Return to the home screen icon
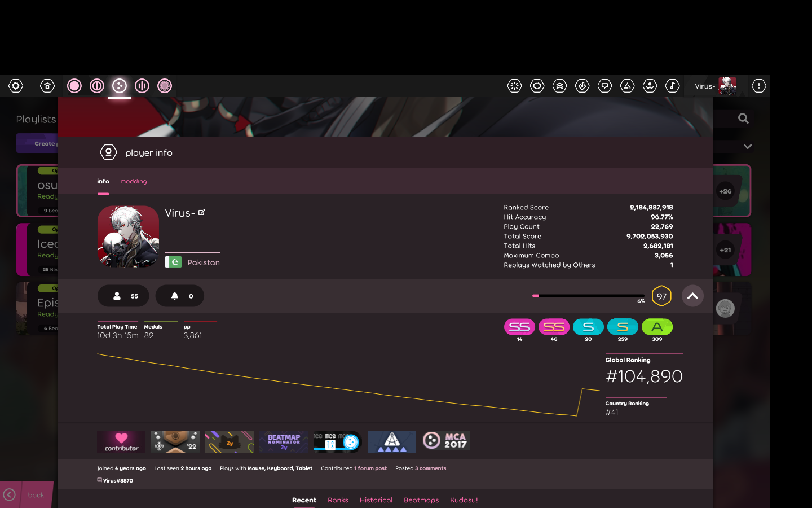Screen dimensions: 812x508 47,86
